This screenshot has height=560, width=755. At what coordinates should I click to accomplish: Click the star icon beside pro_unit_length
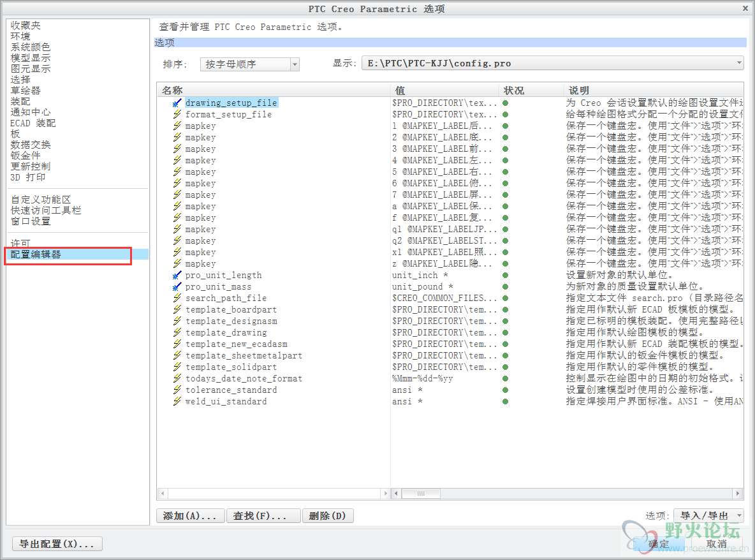[177, 276]
